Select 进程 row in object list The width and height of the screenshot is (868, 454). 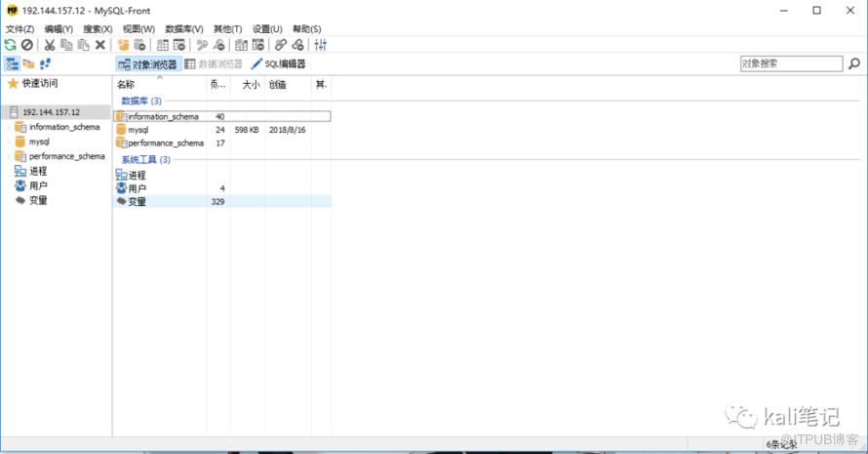pyautogui.click(x=222, y=175)
